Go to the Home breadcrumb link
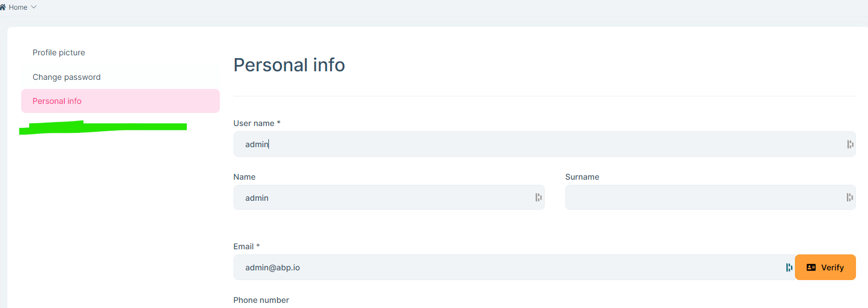This screenshot has width=868, height=308. tap(18, 7)
